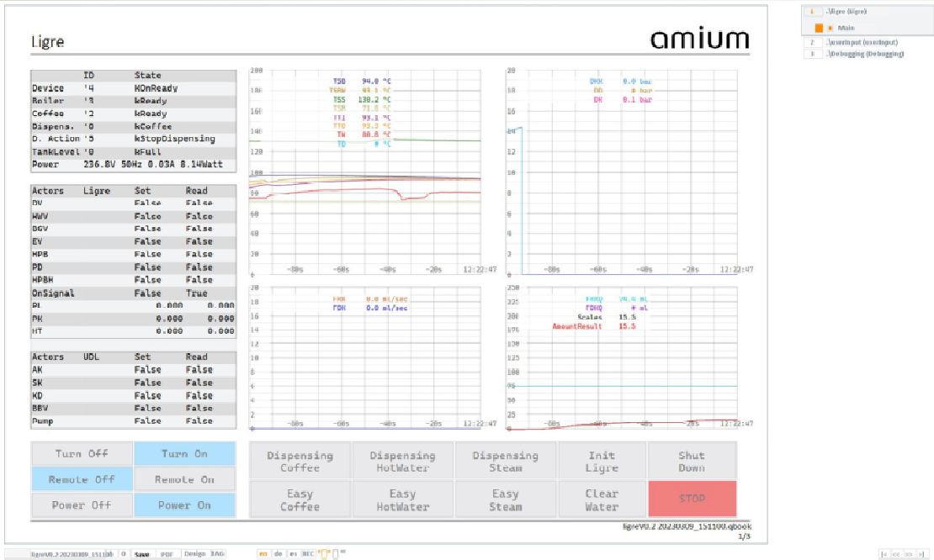934x560 pixels.
Task: Click Easy Steam button
Action: click(x=505, y=499)
